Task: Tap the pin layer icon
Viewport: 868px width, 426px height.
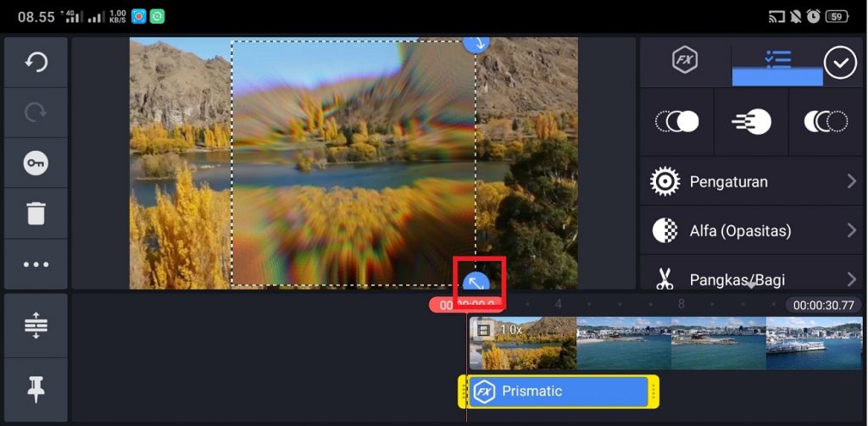Action: click(36, 390)
